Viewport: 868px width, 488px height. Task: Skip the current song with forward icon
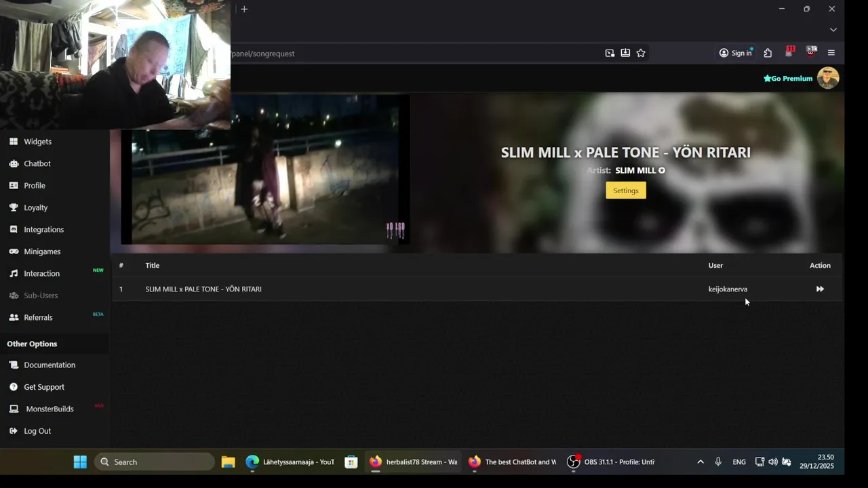pos(820,289)
